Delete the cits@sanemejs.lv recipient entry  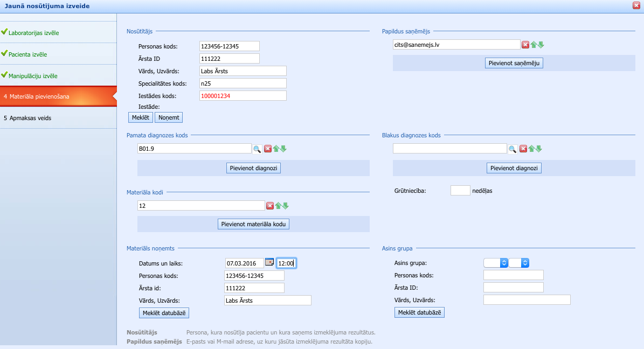[x=525, y=45]
